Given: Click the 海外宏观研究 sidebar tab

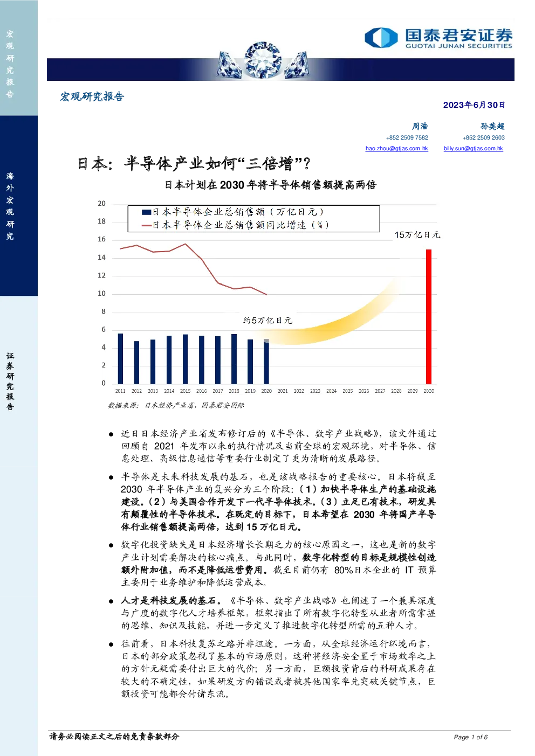Looking at the screenshot, I should click(x=10, y=206).
